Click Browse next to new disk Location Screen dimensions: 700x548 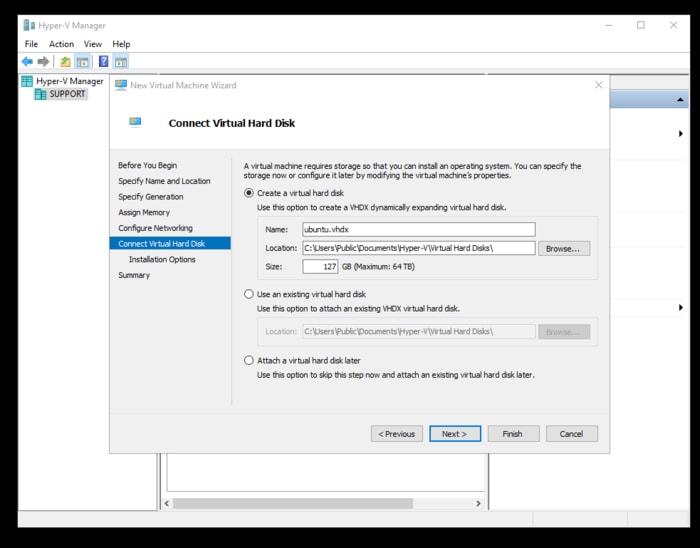pos(563,249)
